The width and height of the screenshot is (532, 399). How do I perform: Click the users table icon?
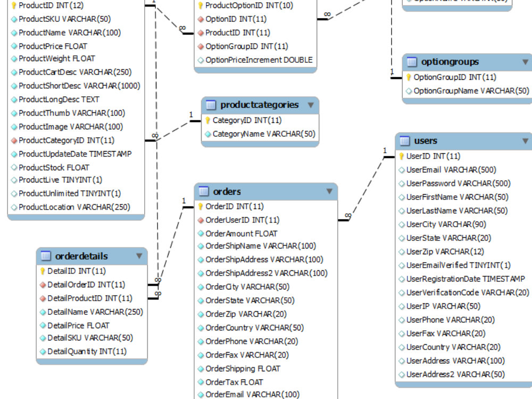click(405, 140)
